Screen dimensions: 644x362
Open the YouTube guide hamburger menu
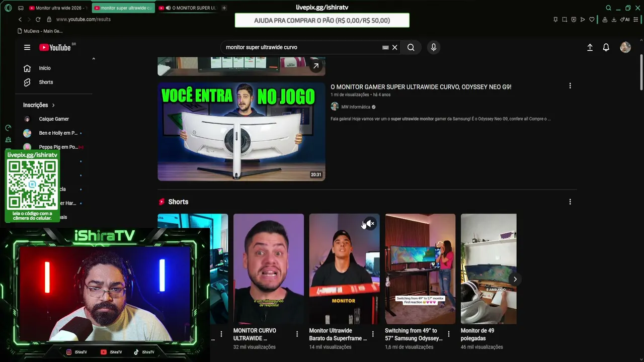(x=27, y=47)
